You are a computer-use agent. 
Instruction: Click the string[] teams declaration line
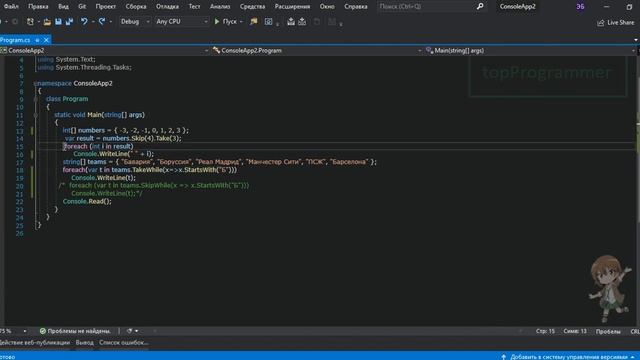tap(220, 162)
